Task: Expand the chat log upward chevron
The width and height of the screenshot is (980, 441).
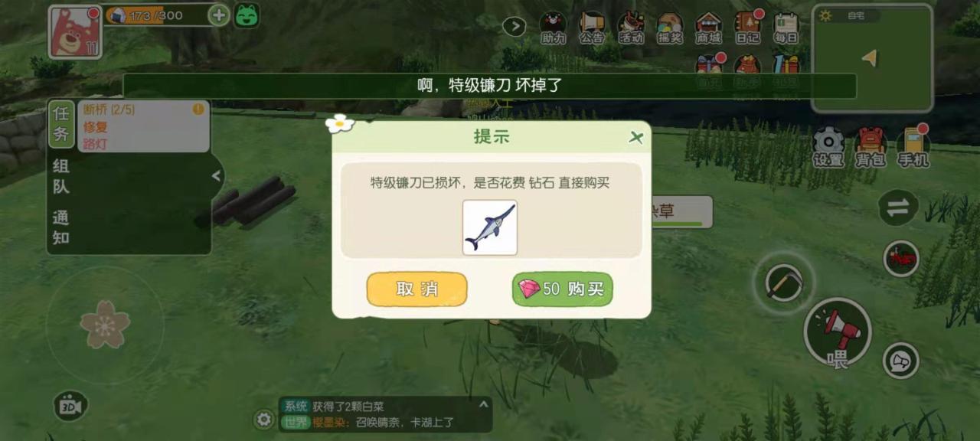Action: pyautogui.click(x=483, y=403)
